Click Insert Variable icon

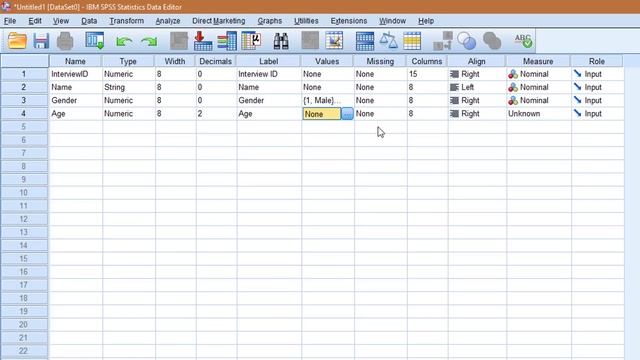334,41
